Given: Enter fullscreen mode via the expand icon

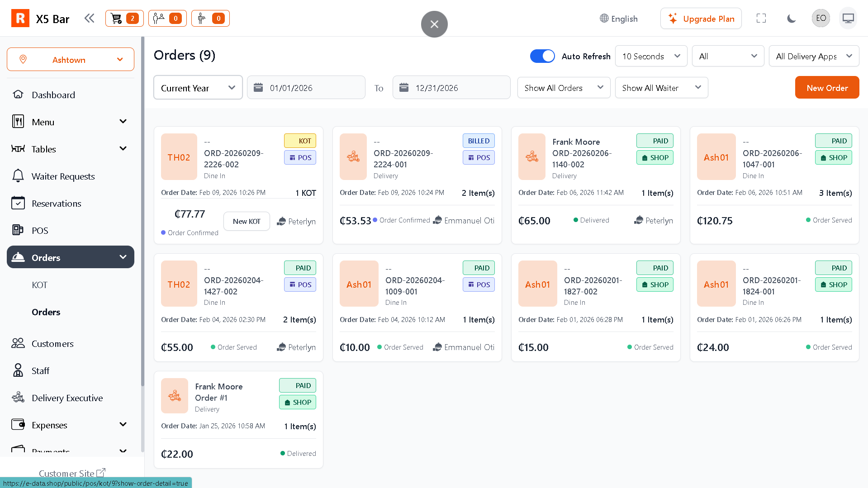Looking at the screenshot, I should [x=761, y=19].
